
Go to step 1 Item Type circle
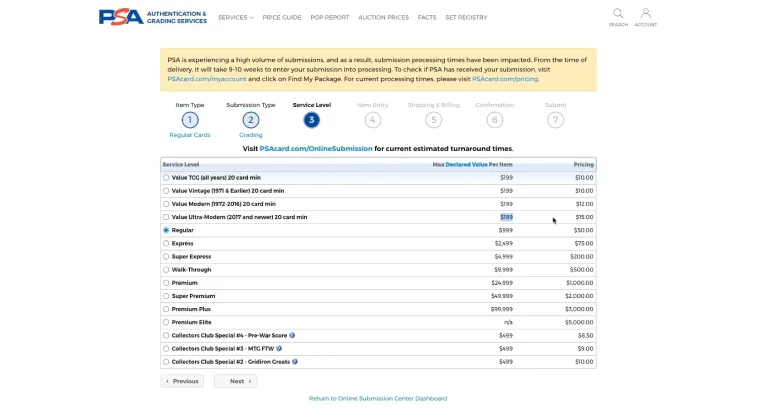pyautogui.click(x=190, y=120)
